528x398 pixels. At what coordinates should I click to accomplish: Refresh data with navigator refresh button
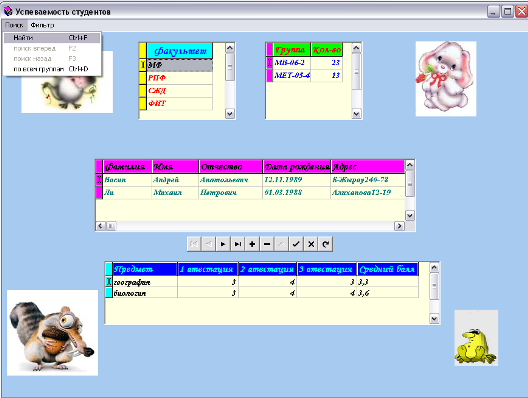point(325,244)
